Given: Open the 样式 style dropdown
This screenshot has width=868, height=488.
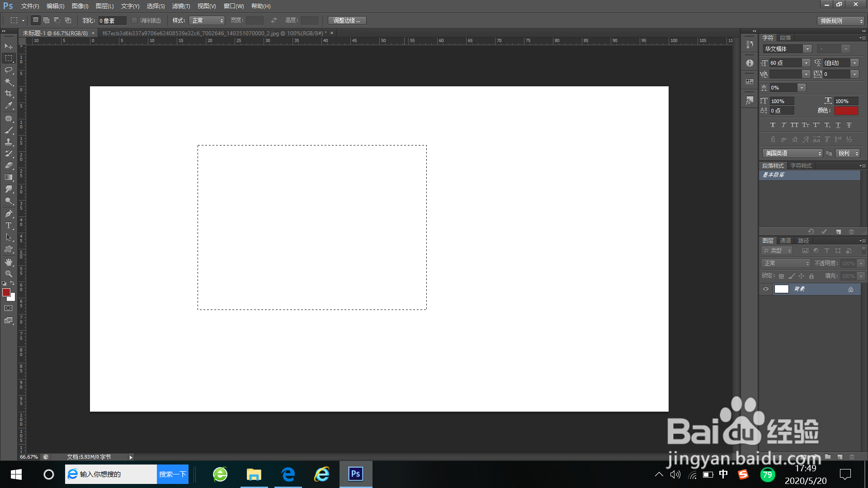Looking at the screenshot, I should (207, 20).
